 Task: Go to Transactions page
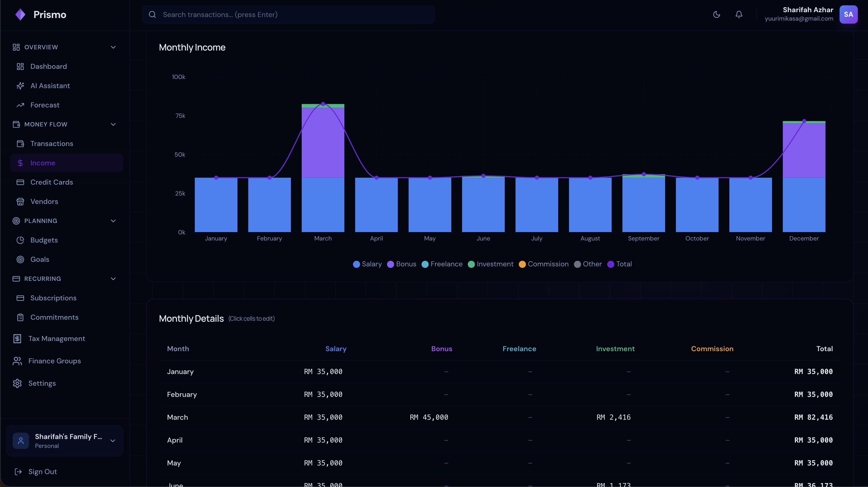pyautogui.click(x=52, y=144)
